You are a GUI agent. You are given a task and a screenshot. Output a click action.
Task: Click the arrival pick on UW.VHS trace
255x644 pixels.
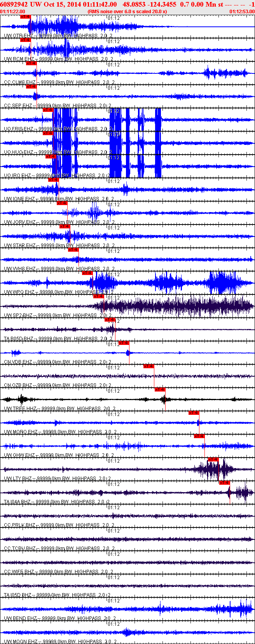73,250
